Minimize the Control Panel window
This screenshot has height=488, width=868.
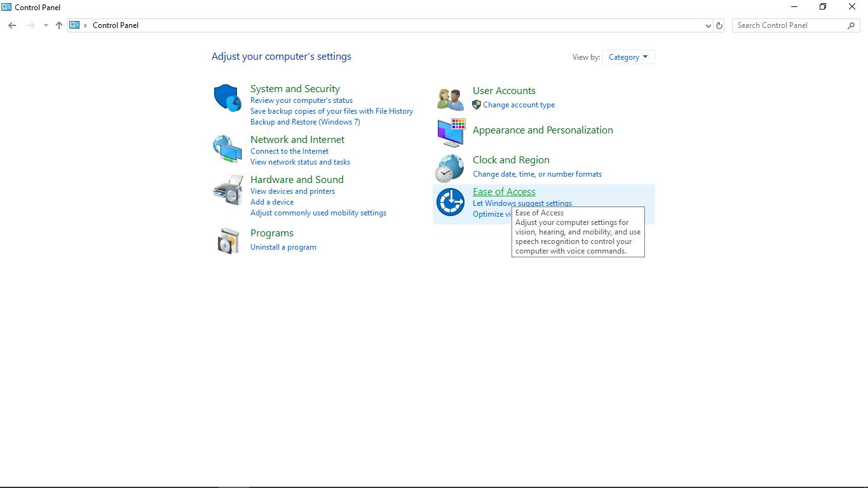(794, 7)
